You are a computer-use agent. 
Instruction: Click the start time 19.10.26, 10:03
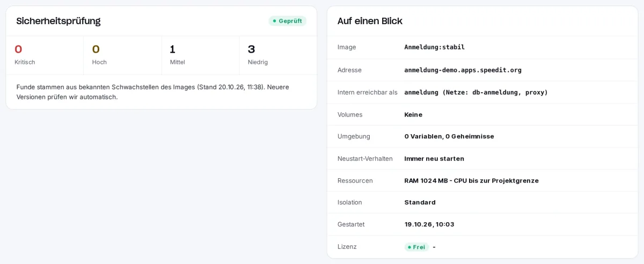pos(429,224)
